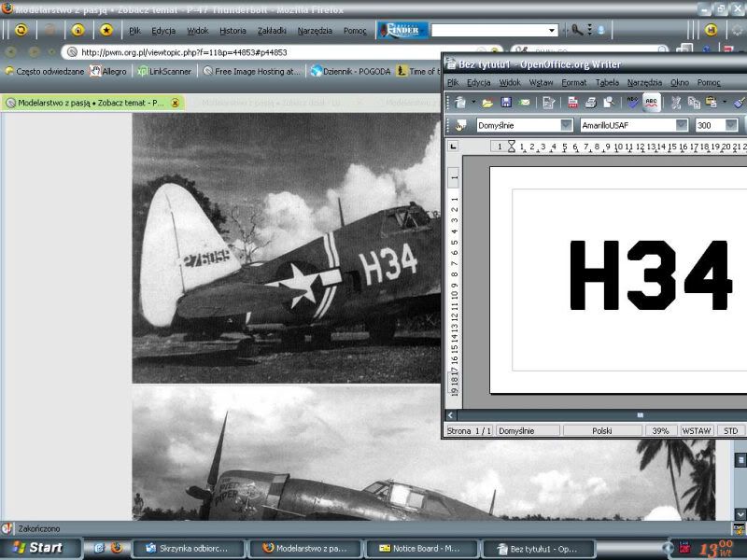The width and height of the screenshot is (747, 560).
Task: Expand the font size 300 dropdown
Action: (x=729, y=125)
